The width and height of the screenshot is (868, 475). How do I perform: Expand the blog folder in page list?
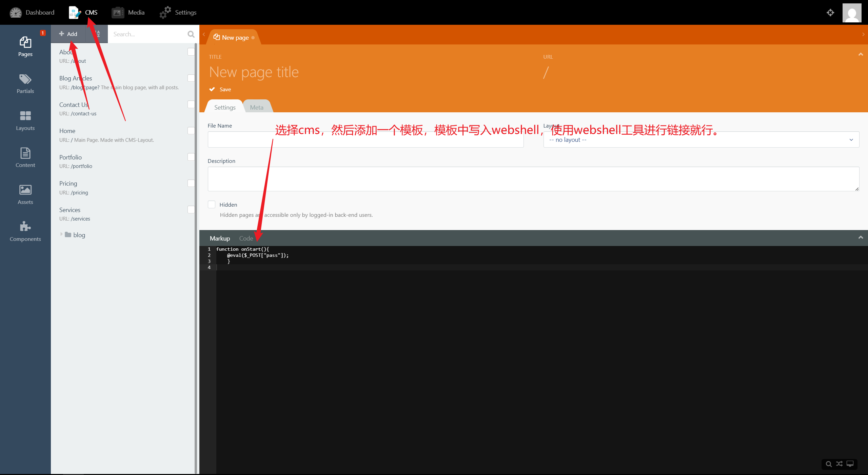(x=61, y=234)
